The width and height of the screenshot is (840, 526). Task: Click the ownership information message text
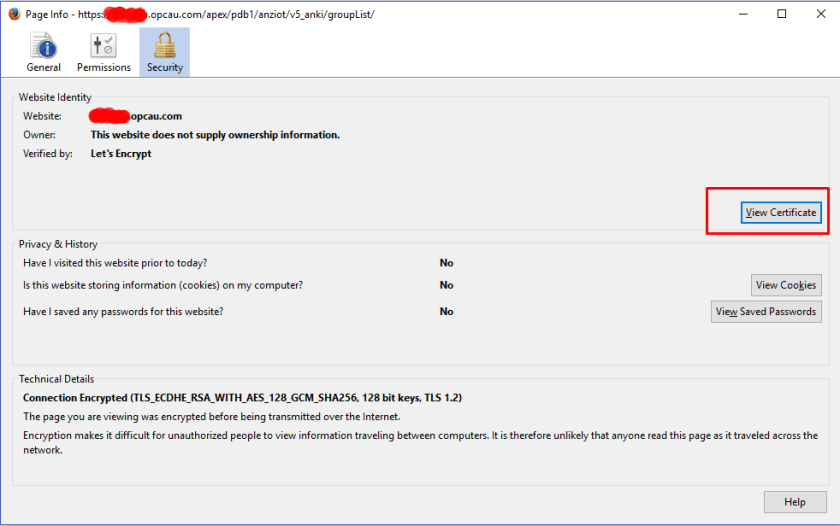pyautogui.click(x=215, y=135)
